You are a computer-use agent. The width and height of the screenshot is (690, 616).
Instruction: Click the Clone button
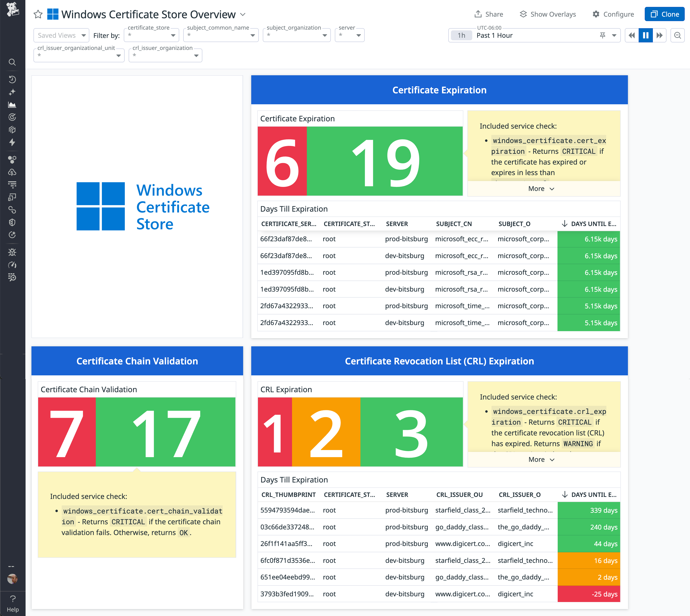664,14
